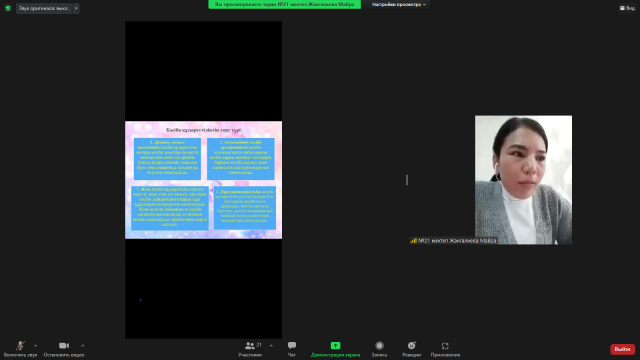Open the Participants panel icon
This screenshot has height=360, width=640.
pyautogui.click(x=249, y=346)
